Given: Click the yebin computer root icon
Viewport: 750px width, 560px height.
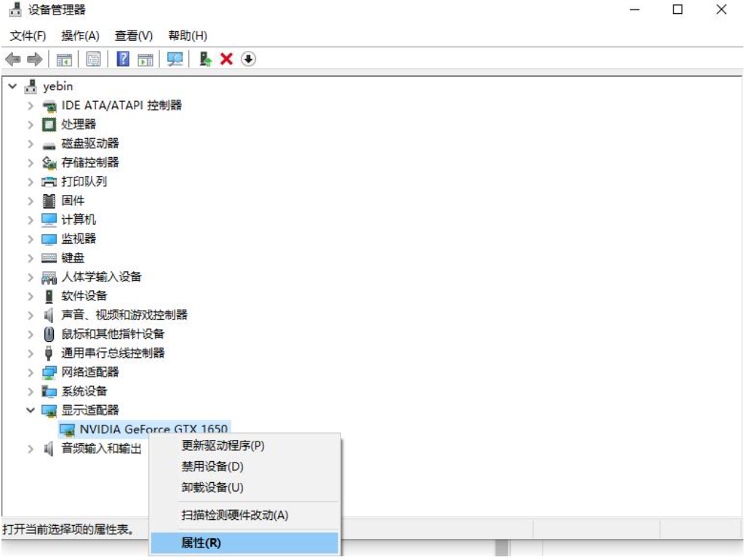Looking at the screenshot, I should point(31,87).
